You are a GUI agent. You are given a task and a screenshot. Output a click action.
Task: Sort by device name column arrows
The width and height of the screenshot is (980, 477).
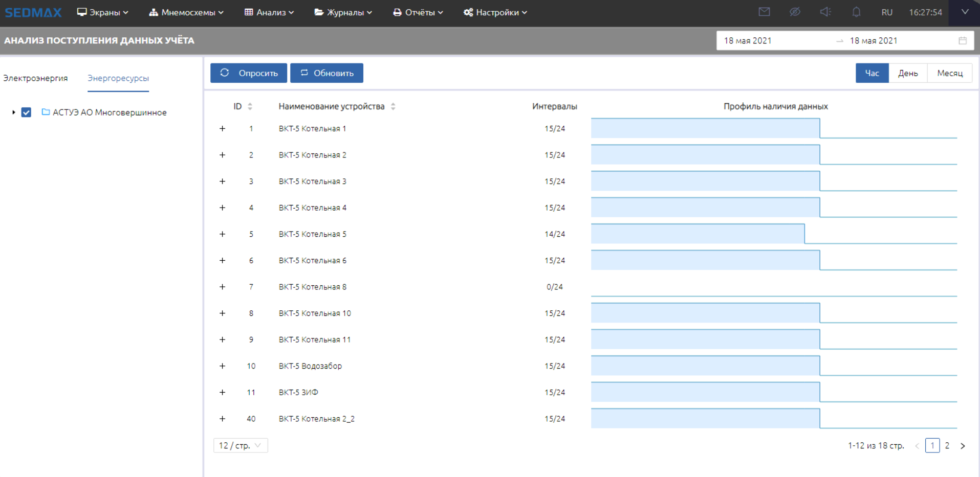393,106
